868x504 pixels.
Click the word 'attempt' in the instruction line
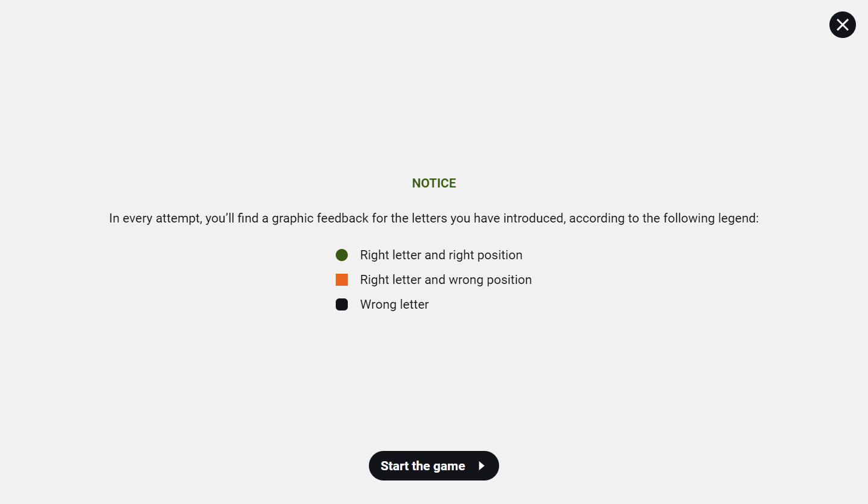click(178, 218)
